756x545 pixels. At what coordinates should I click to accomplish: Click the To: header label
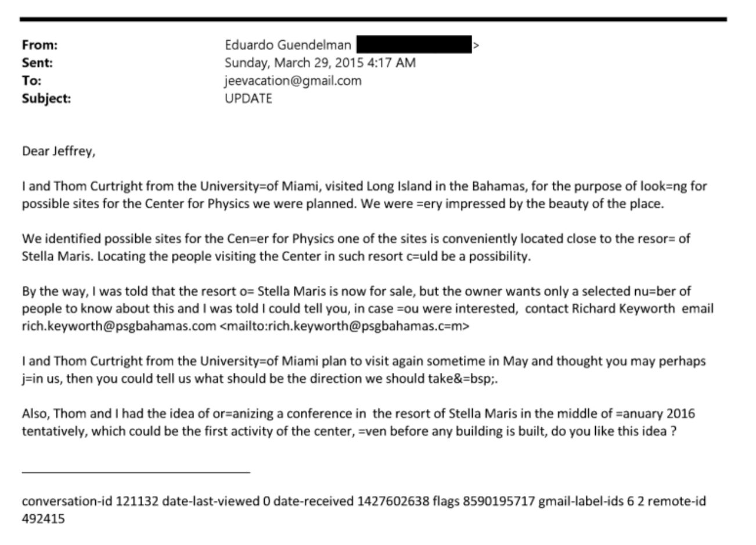point(31,81)
